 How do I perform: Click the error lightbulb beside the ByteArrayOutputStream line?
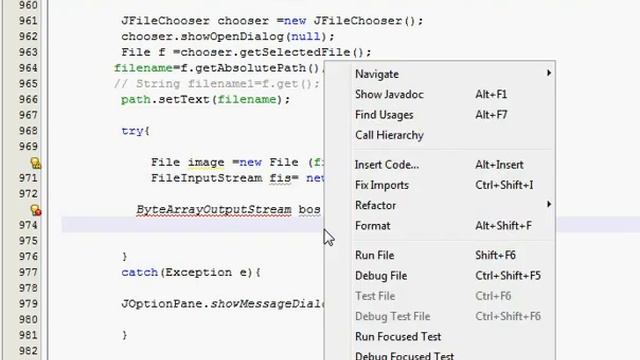(x=36, y=210)
